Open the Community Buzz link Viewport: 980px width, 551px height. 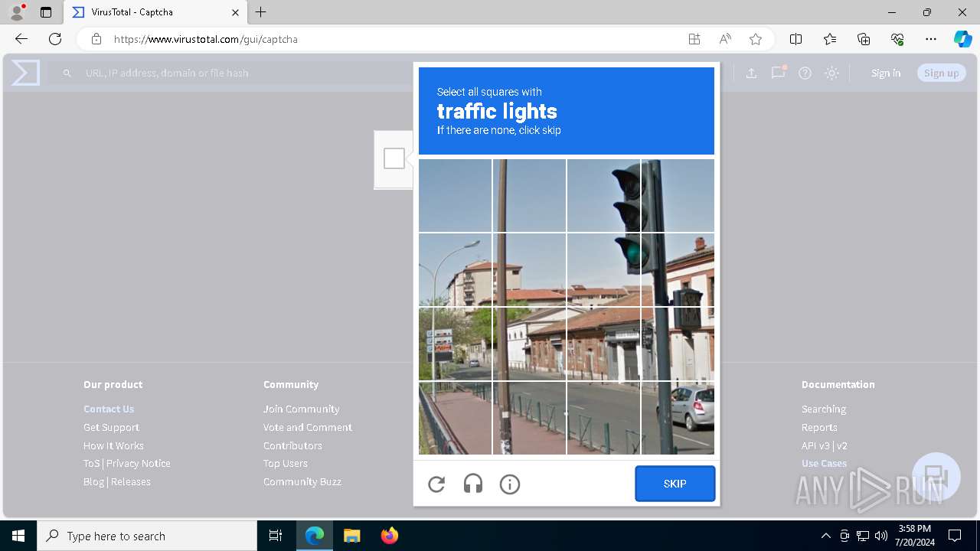302,481
